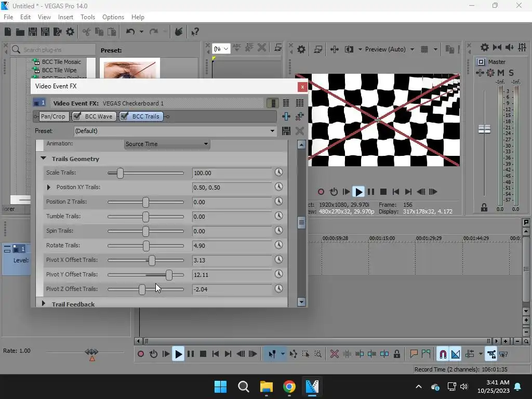Select the Normal Edit Tool icon
Image resolution: width=532 pixels, height=399 pixels.
(x=272, y=354)
